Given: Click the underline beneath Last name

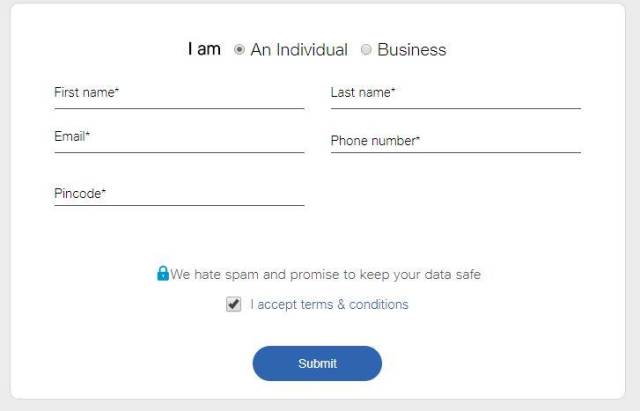Looking at the screenshot, I should (x=456, y=109).
